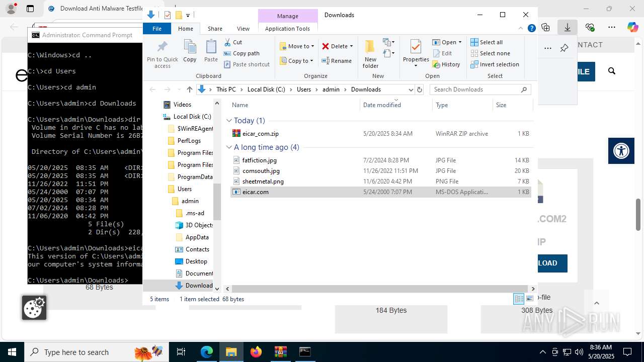This screenshot has width=644, height=362.
Task: Click horizontal scrollbar in file list
Action: [380, 289]
